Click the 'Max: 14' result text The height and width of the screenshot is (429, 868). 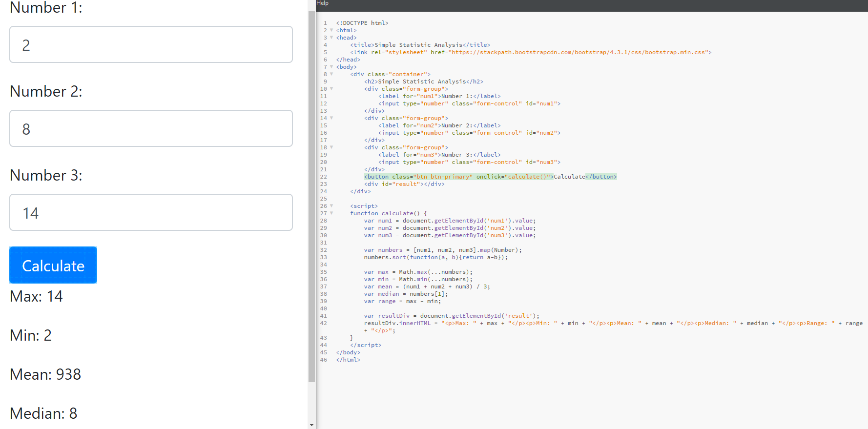click(x=36, y=296)
